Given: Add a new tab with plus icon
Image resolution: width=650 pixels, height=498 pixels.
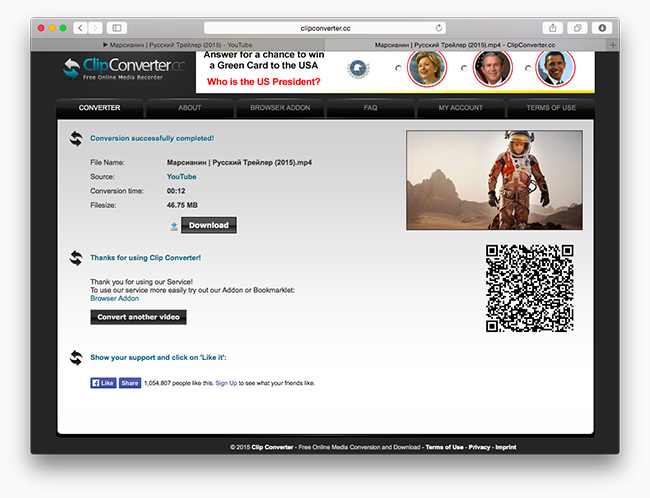Looking at the screenshot, I should (613, 45).
